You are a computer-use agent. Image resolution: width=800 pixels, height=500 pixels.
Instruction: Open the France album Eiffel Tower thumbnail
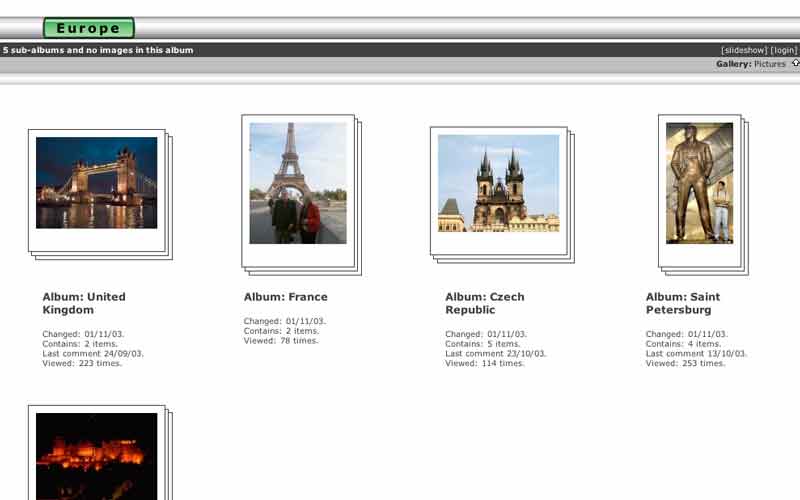coord(298,183)
